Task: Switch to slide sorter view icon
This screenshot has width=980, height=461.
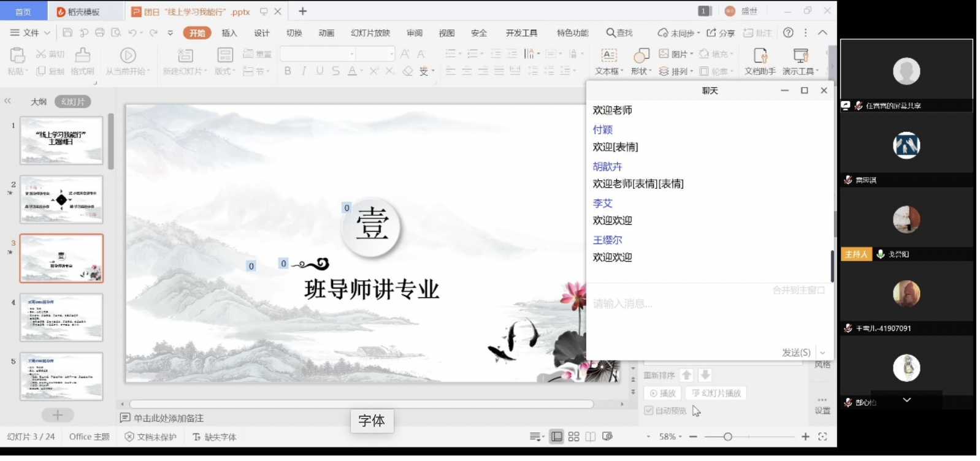Action: (x=573, y=436)
